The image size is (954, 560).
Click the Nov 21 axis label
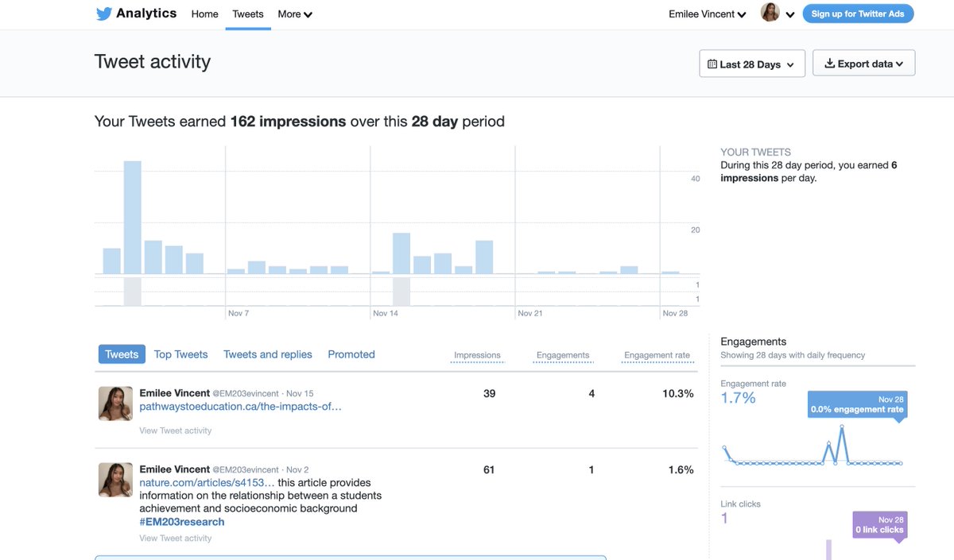(530, 313)
